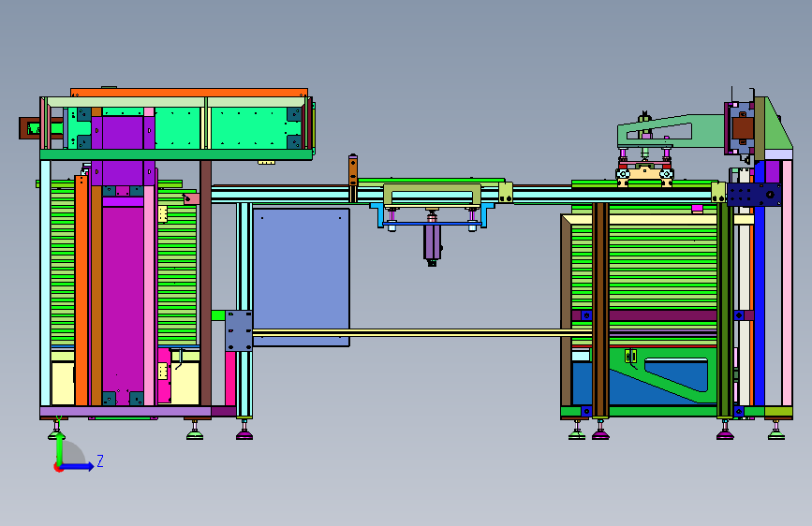The width and height of the screenshot is (812, 526).
Task: Select the purple motor hanging under the center carriage
Action: 432,242
